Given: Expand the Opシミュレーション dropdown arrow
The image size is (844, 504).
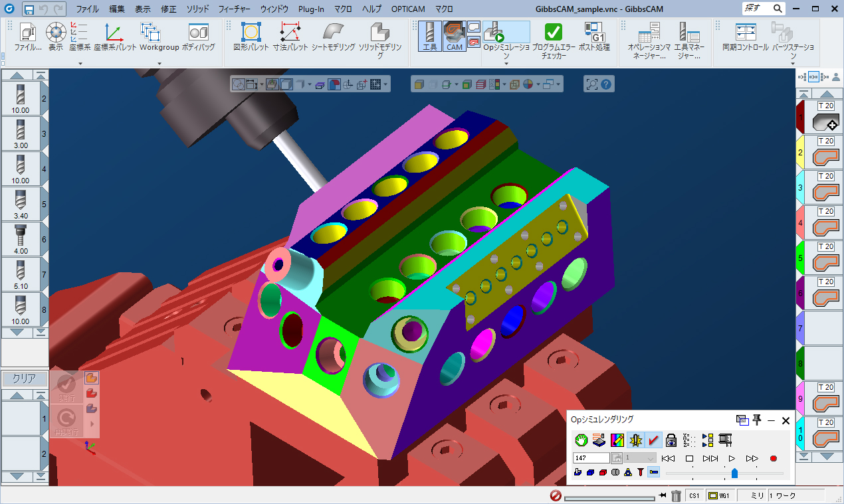Looking at the screenshot, I should (x=506, y=64).
